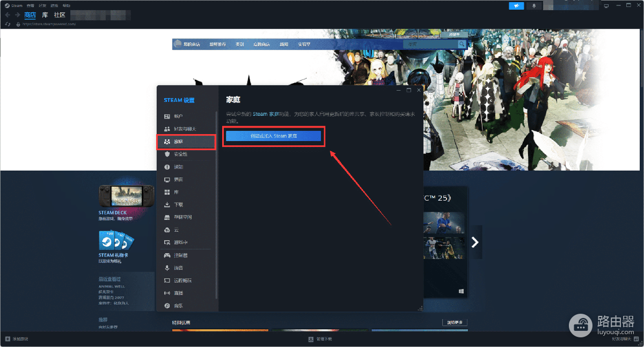Open 实验室 in store navigation
Viewport: 644px width, 347px height.
(x=304, y=45)
